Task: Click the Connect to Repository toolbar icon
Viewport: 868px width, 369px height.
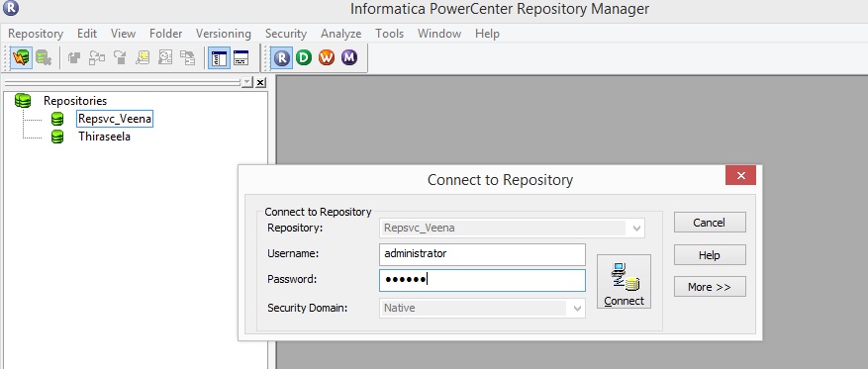Action: click(x=21, y=57)
